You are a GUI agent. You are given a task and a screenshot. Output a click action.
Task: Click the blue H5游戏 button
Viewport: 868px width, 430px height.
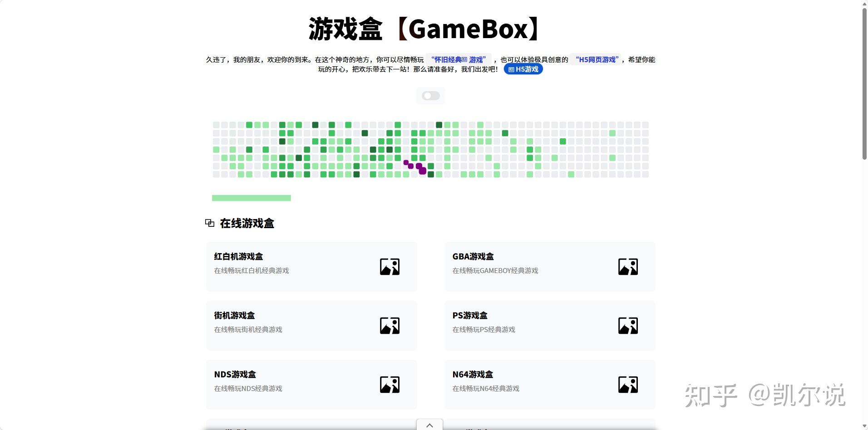coord(523,69)
